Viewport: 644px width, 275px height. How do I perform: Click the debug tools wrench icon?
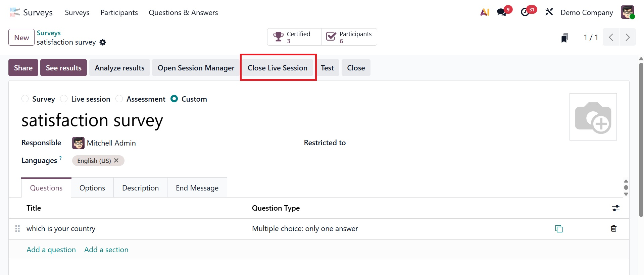(x=549, y=12)
